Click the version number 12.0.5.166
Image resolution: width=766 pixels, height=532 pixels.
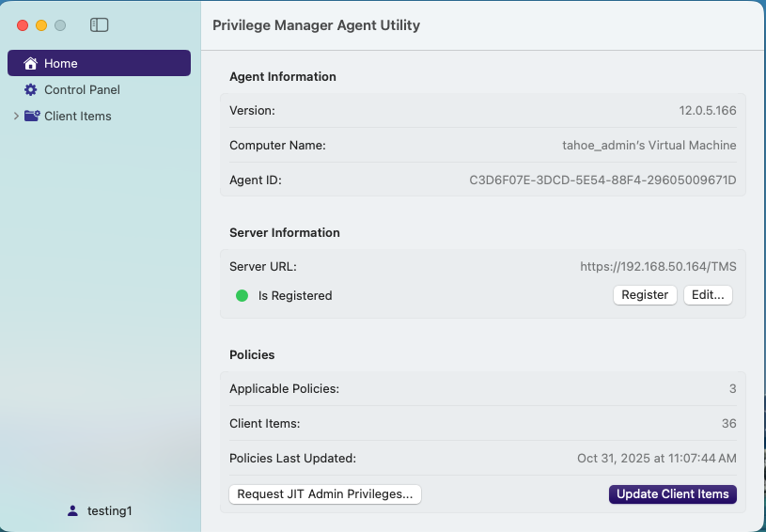point(708,110)
